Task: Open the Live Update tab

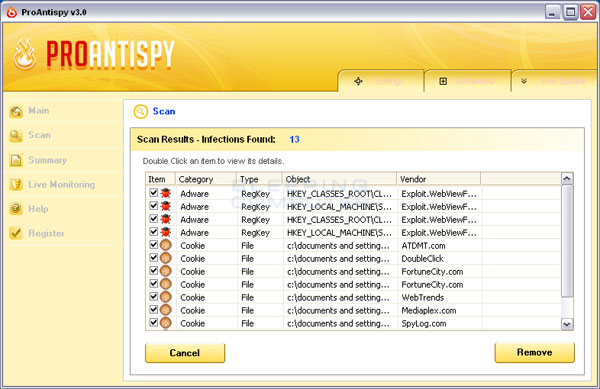Action: tap(554, 81)
